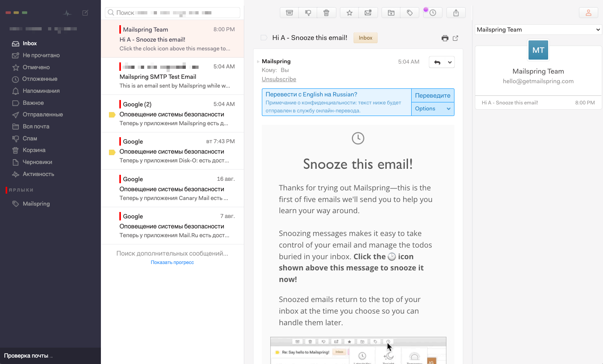The image size is (603, 364).
Task: Print the current thread
Action: point(445,38)
